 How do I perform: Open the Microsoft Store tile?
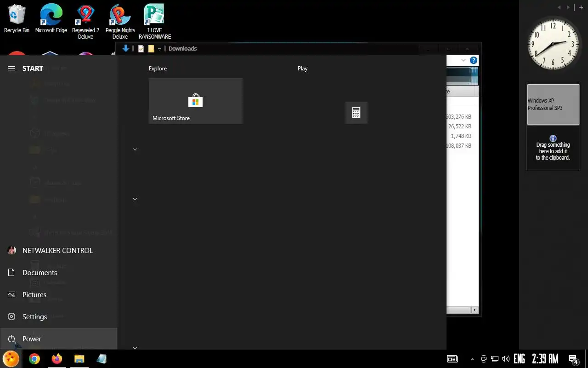196,101
